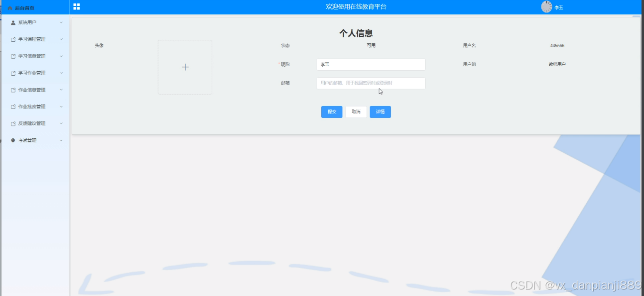Click the 昵称 field label
644x296 pixels.
point(285,64)
